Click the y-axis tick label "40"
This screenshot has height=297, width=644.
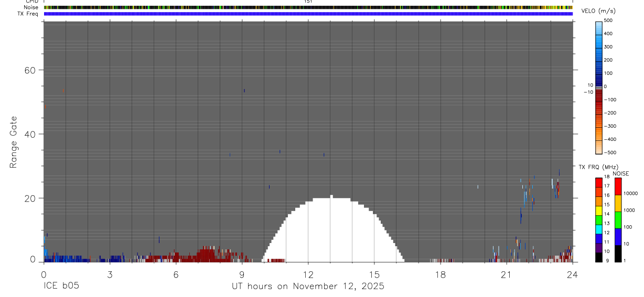31,134
